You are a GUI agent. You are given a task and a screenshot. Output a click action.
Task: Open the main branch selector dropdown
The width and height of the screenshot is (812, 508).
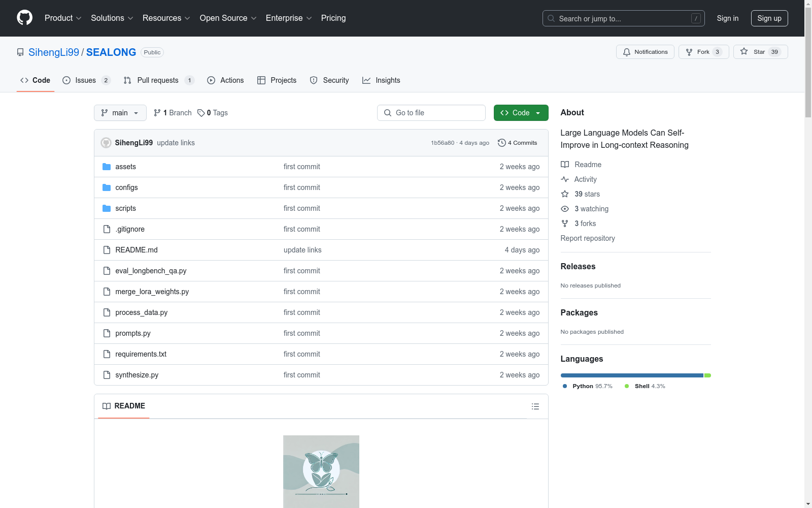[x=120, y=113]
